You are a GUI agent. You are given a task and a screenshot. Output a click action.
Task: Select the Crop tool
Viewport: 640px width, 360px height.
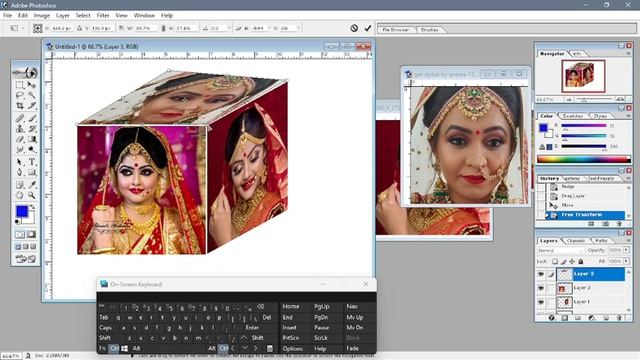(x=20, y=105)
